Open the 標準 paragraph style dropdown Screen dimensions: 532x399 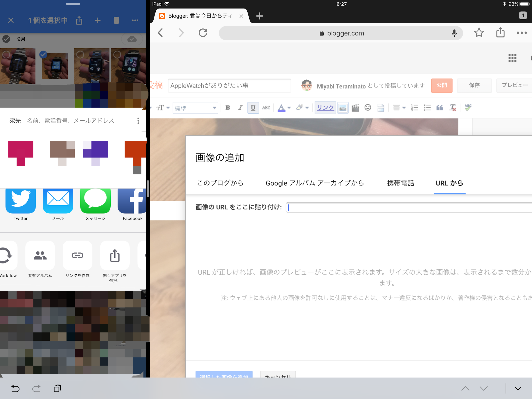(195, 108)
